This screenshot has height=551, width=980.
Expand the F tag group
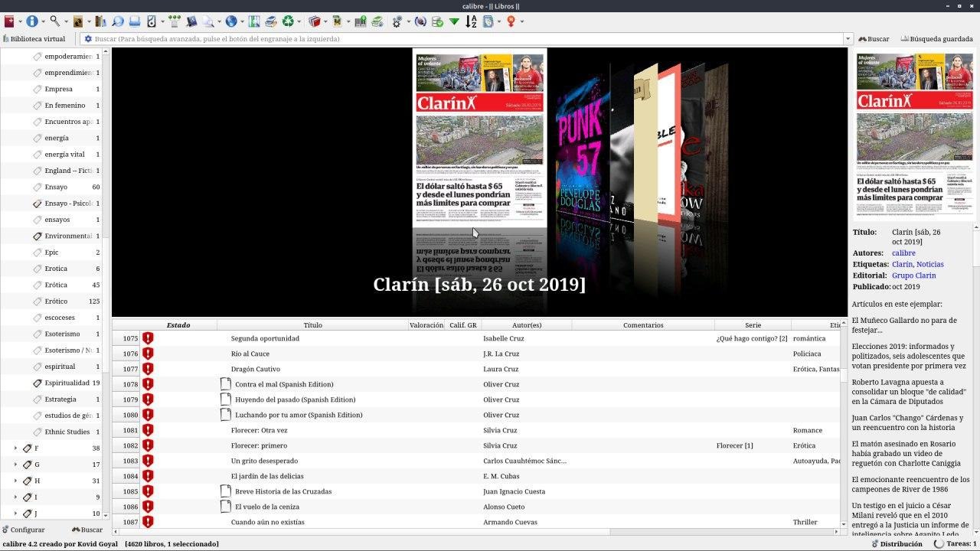[x=15, y=448]
